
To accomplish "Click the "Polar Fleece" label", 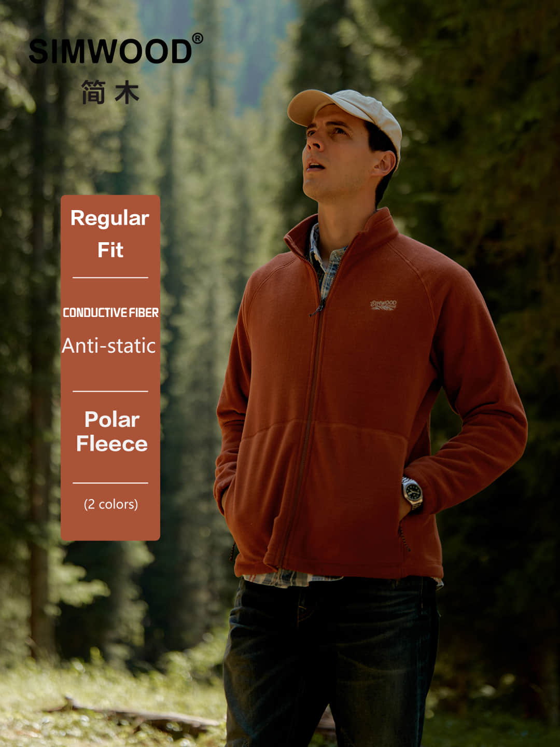I will point(112,432).
